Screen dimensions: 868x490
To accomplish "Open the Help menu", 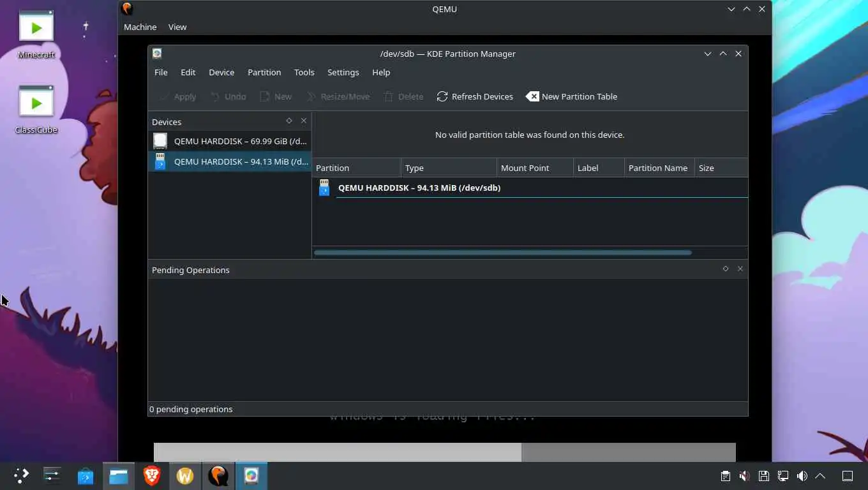I will pos(381,72).
